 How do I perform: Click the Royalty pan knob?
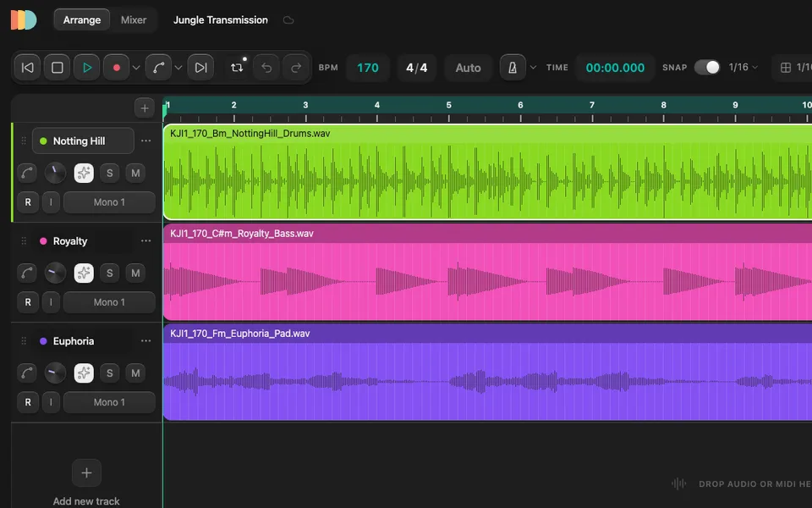[x=55, y=273]
